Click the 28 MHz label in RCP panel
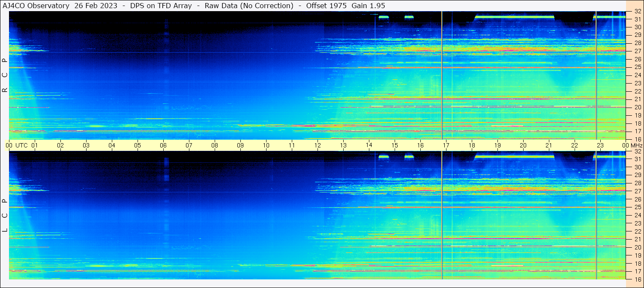Viewport: 644px width, 288px height. pos(638,43)
